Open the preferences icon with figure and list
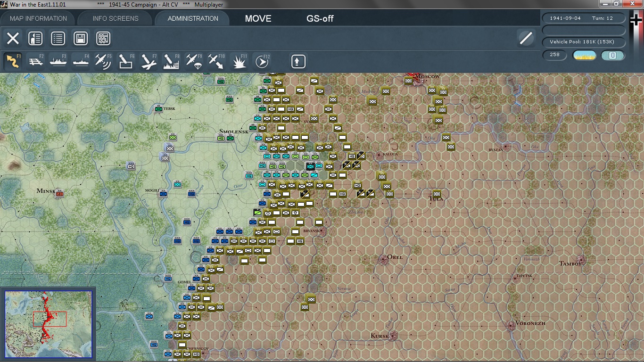Image resolution: width=644 pixels, height=362 pixels. (35, 39)
